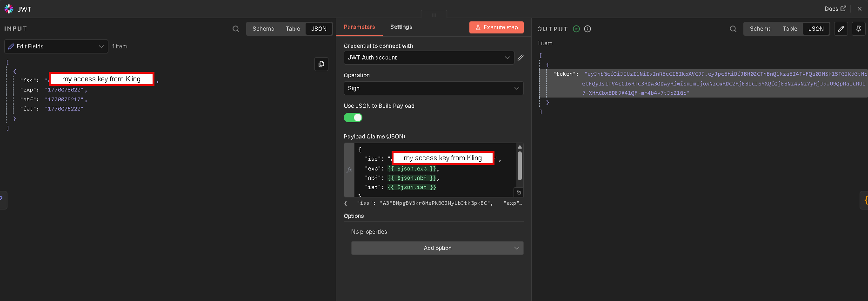Click inside the Payload Claims JSON editor
The image size is (868, 301).
(x=435, y=170)
